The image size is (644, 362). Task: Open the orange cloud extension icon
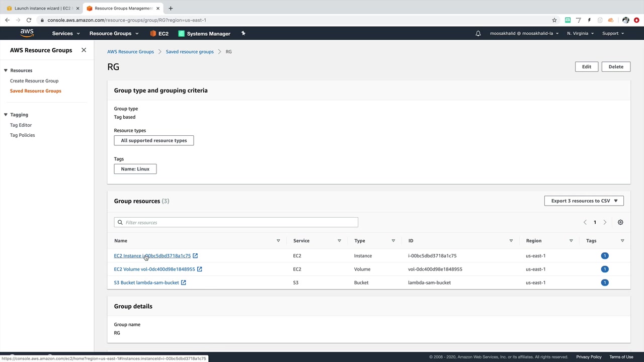(611, 20)
